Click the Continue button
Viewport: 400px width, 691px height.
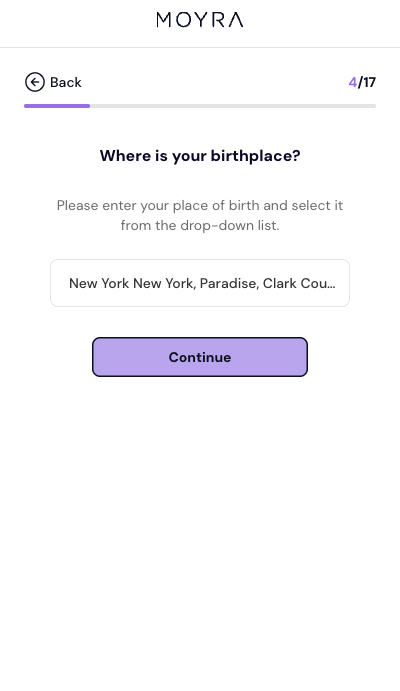point(200,357)
